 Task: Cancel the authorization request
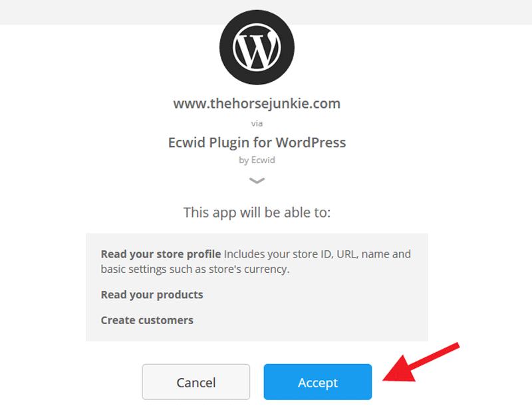(196, 382)
